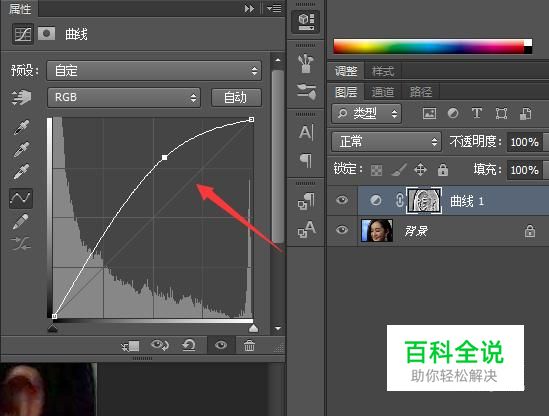This screenshot has height=416, width=549.
Task: Toggle lock all
Action: tap(443, 170)
